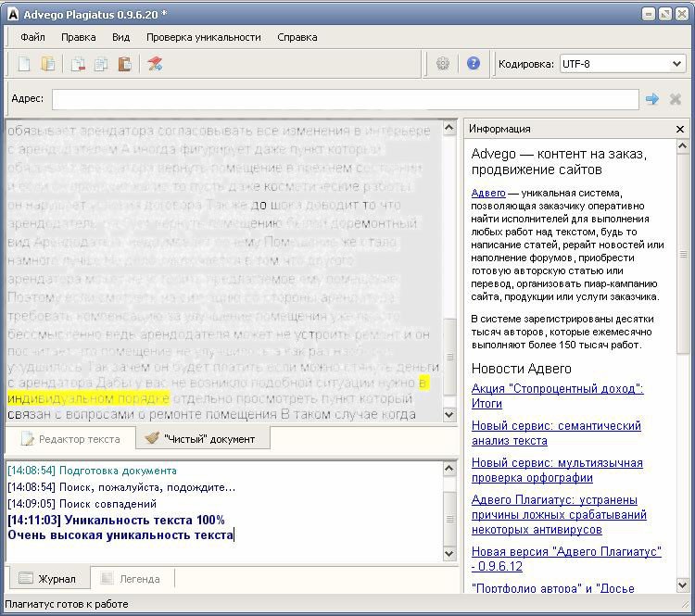Viewport: 695px width, 616px height.
Task: Switch to the "Чистый" документ tab
Action: pos(199,439)
